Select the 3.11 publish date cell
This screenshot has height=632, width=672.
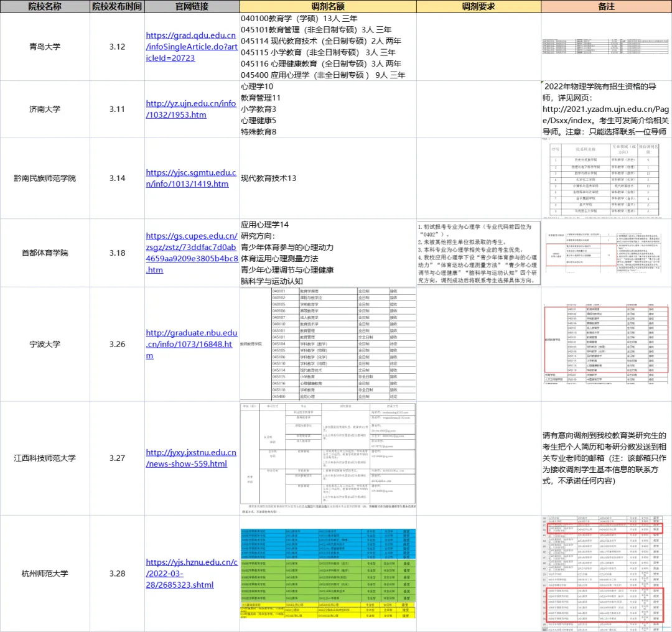click(x=117, y=109)
